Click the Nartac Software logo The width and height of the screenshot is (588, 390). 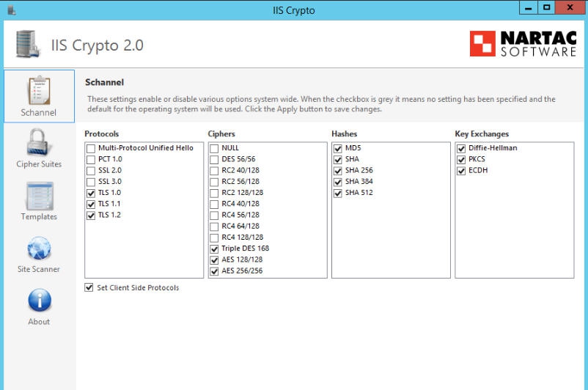click(x=523, y=44)
